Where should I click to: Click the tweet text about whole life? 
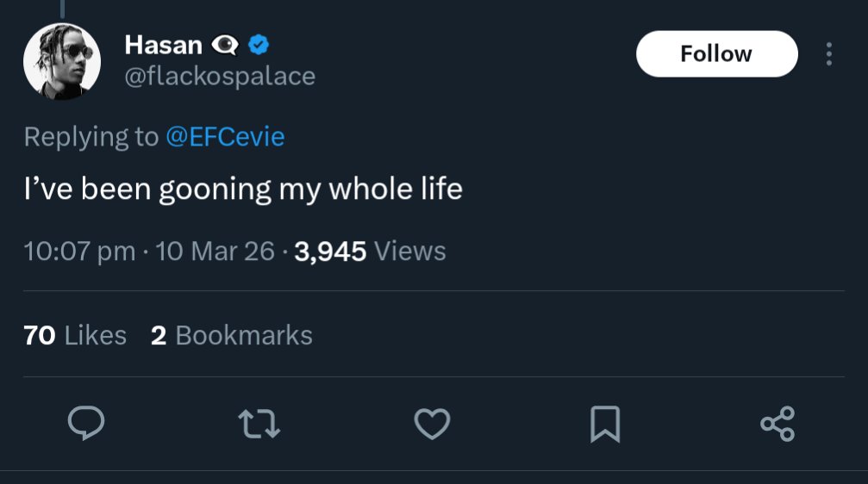[x=242, y=189]
